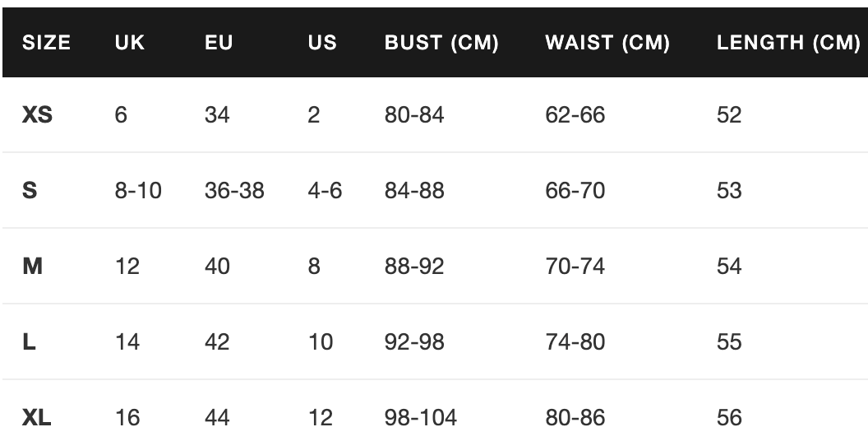Screen dimensions: 868x441
Task: Click the LENGTH (CM) column header
Action: point(787,44)
